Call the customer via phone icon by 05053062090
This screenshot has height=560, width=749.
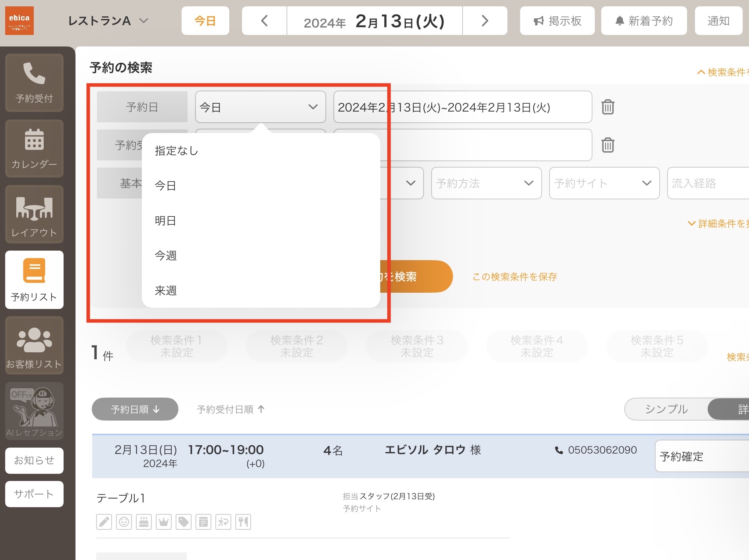pyautogui.click(x=559, y=450)
